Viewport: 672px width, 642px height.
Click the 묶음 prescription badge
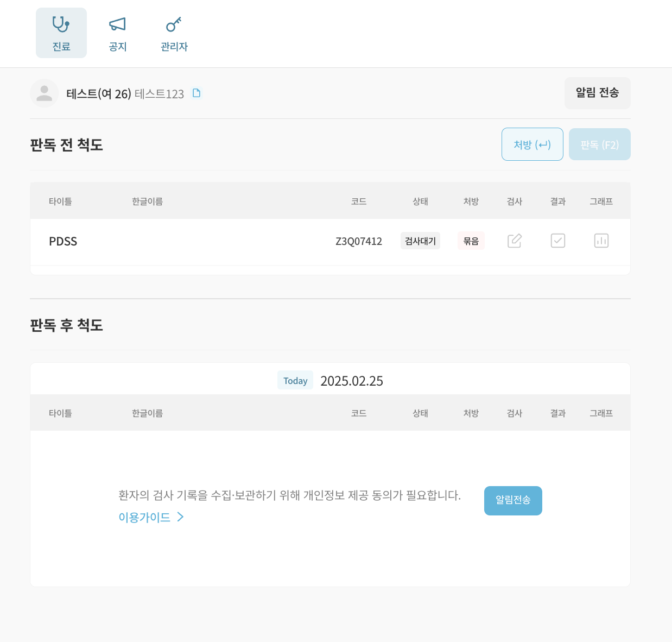471,241
